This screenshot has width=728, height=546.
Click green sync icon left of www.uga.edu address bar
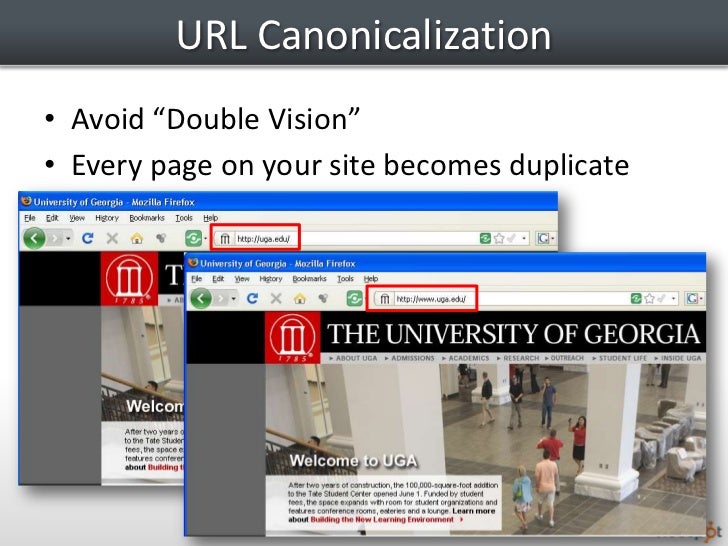click(x=355, y=298)
